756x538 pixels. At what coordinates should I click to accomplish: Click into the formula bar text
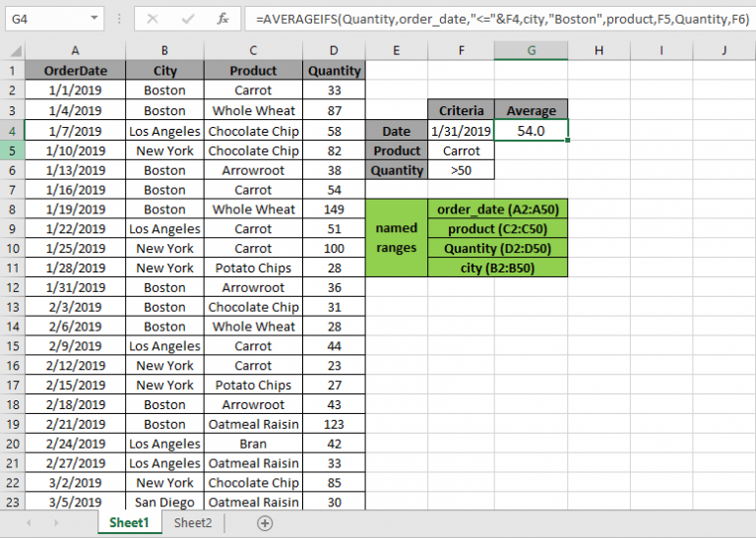point(502,19)
